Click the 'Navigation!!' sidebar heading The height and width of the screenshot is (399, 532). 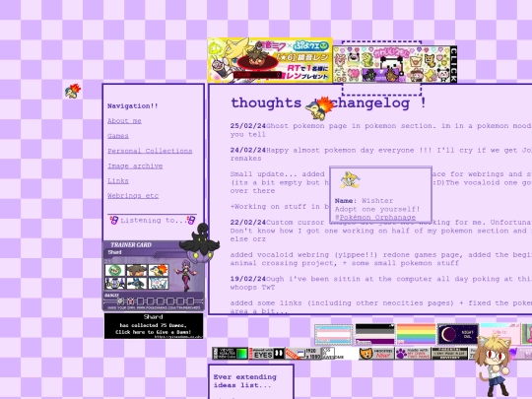[x=133, y=105]
